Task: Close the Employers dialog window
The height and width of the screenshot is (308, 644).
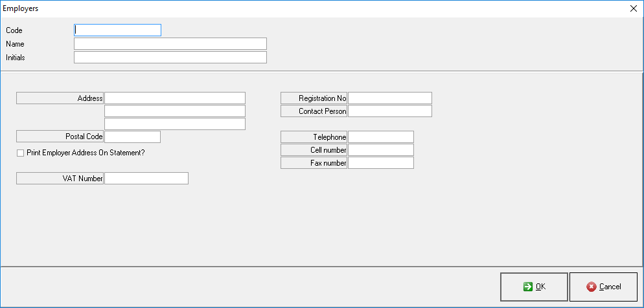Action: point(633,8)
